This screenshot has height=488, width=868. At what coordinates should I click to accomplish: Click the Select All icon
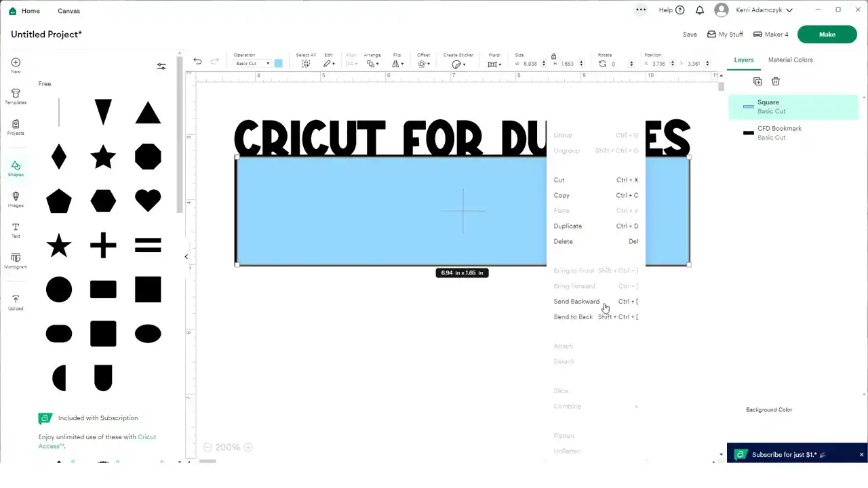(x=306, y=64)
